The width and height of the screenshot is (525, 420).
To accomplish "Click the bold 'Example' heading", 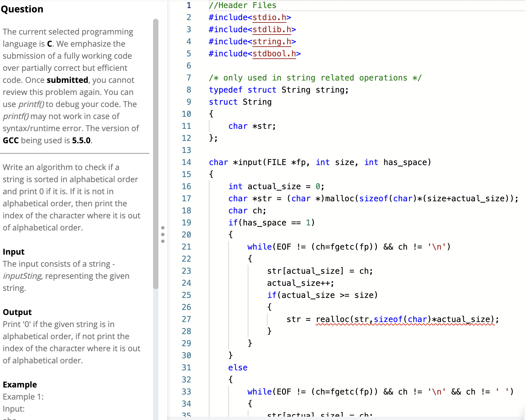I will click(20, 385).
